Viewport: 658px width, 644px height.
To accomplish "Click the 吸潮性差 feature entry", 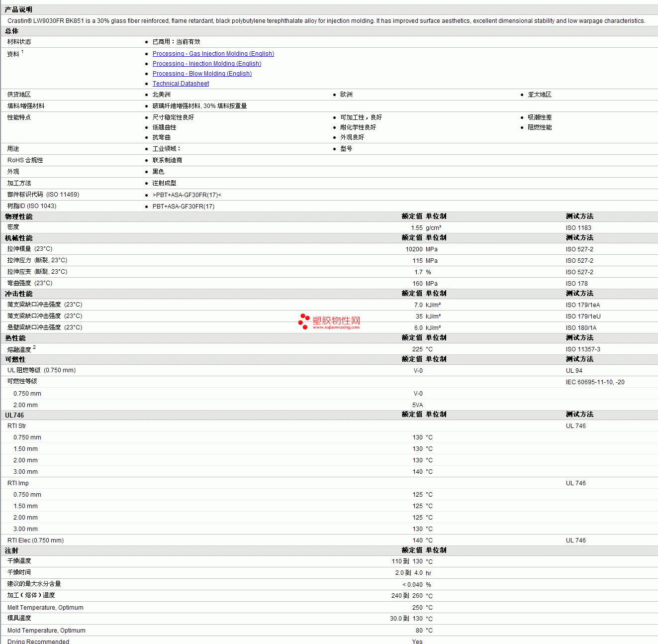I will pos(540,117).
